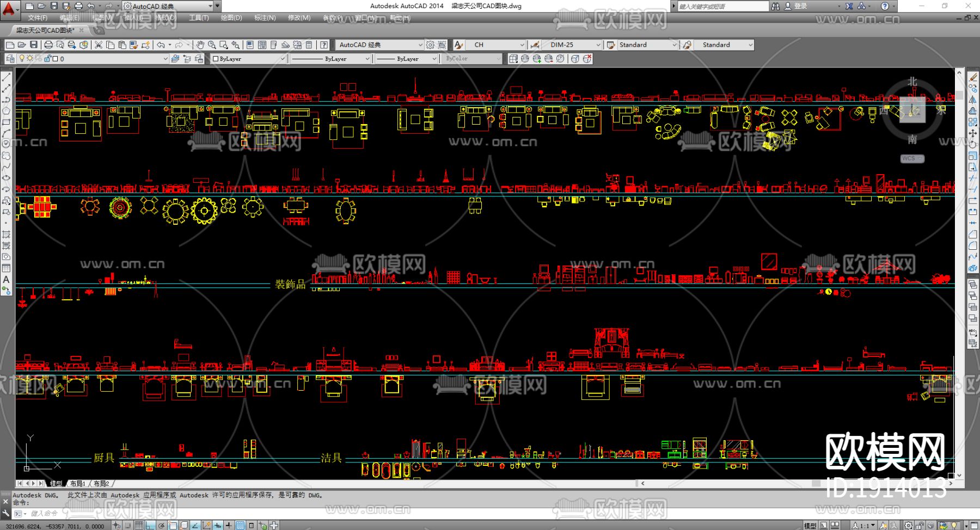Click the Help question mark toolbar icon
Screen dimensions: 980x530
click(x=324, y=45)
